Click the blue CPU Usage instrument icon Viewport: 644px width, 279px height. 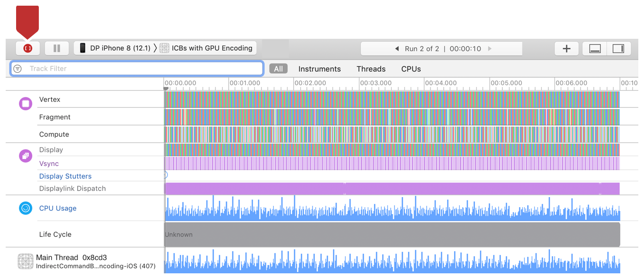(x=26, y=208)
